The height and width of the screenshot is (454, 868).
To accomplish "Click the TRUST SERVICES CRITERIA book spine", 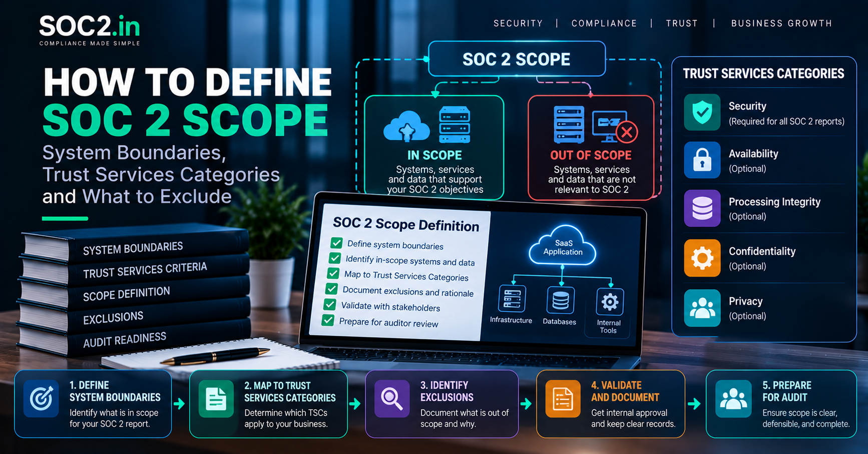I will coord(145,270).
